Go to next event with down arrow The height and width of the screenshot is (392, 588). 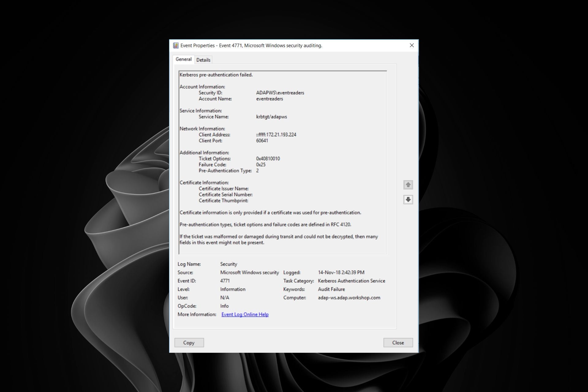(408, 200)
